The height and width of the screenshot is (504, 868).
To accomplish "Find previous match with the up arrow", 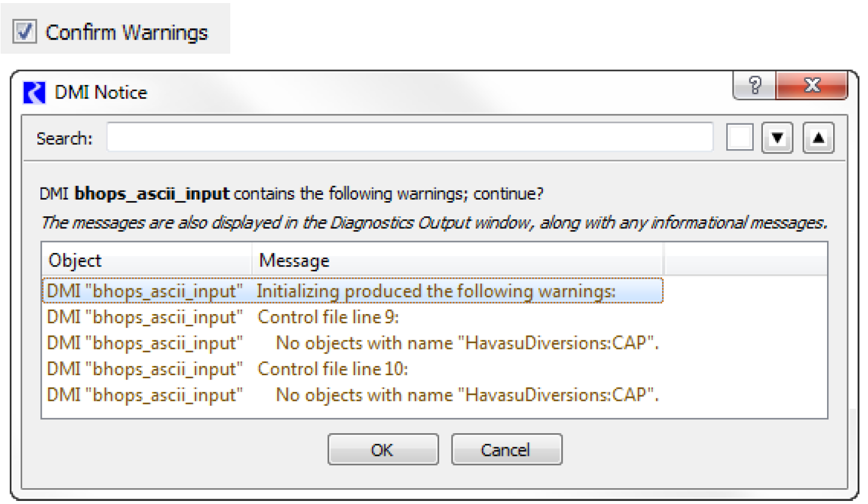I will pyautogui.click(x=818, y=138).
